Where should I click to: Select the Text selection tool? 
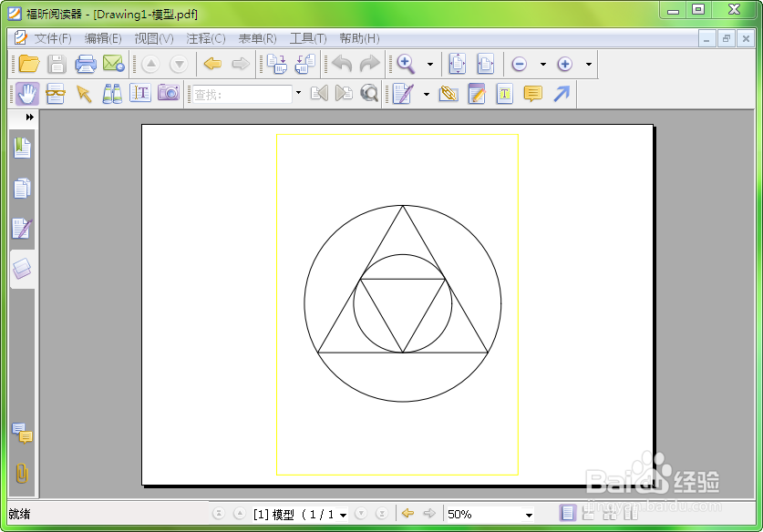click(x=140, y=93)
